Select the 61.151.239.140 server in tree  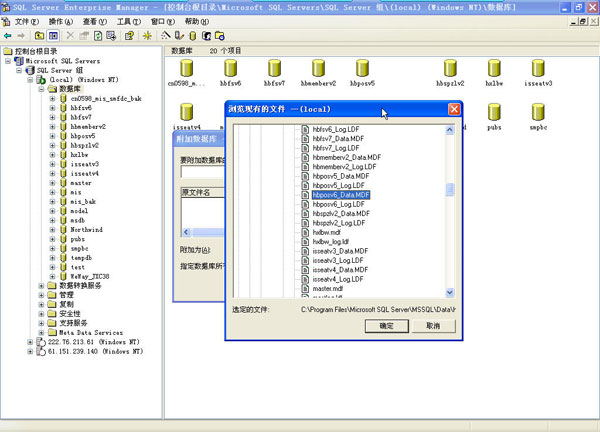click(x=95, y=352)
